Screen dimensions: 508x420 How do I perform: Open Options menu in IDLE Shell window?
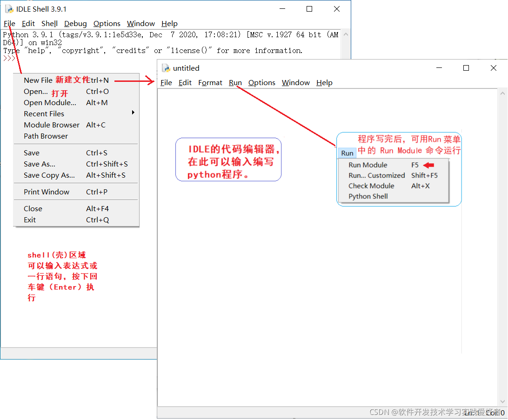[107, 24]
